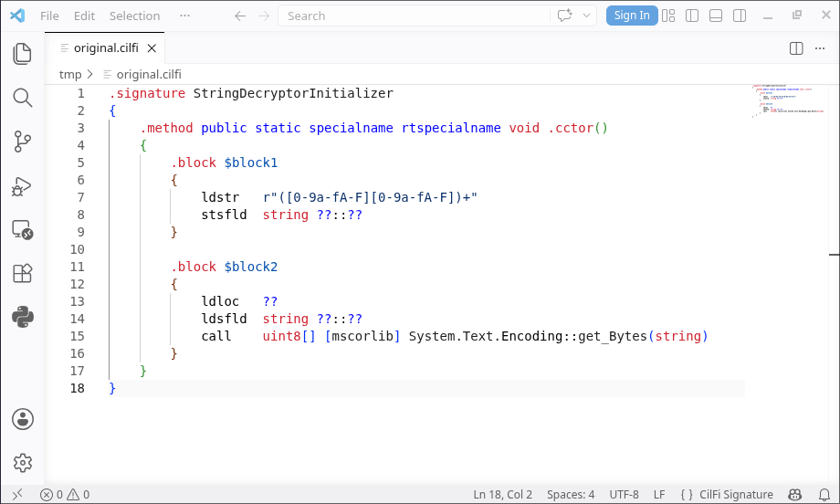Change indentation via Spaces: 4

click(571, 494)
